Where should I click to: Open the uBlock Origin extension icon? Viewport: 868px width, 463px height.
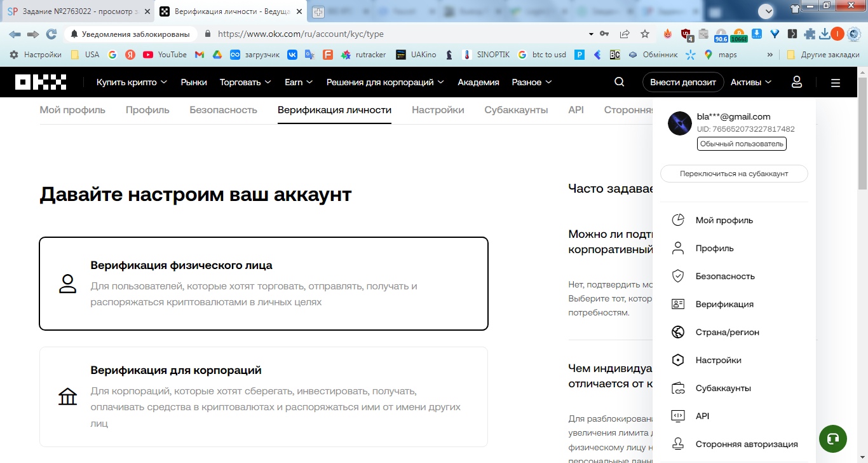686,34
